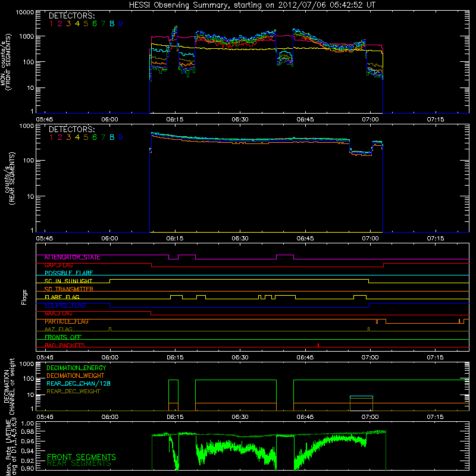Click 05:45 time label below rear segments plot

(x=45, y=239)
